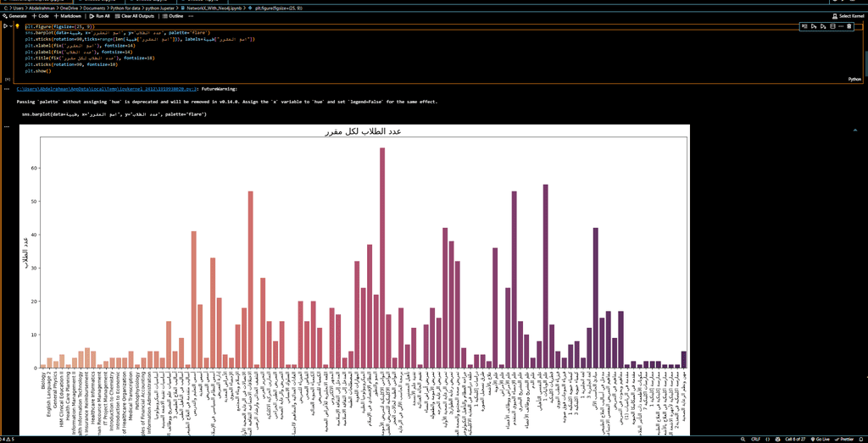Click Clear All Outputs button
Image resolution: width=868 pixels, height=443 pixels.
[135, 16]
